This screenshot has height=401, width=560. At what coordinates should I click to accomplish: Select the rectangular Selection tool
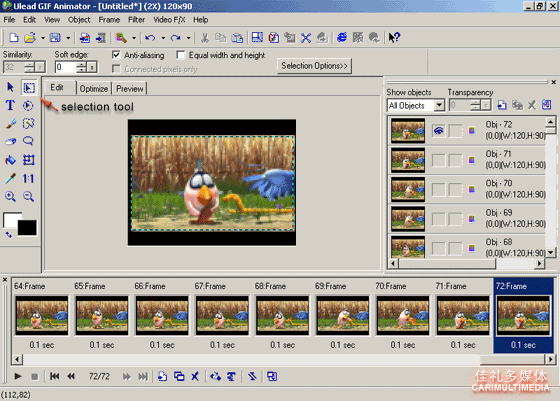pyautogui.click(x=29, y=87)
